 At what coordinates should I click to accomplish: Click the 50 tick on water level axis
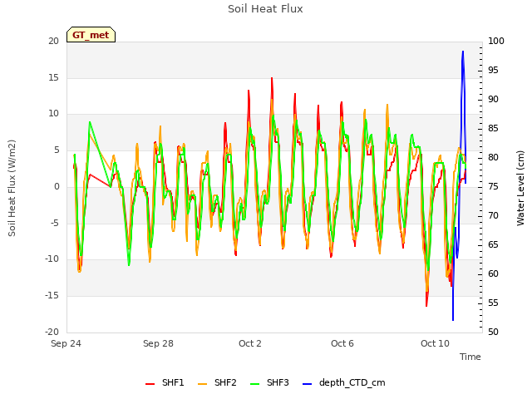(493, 332)
